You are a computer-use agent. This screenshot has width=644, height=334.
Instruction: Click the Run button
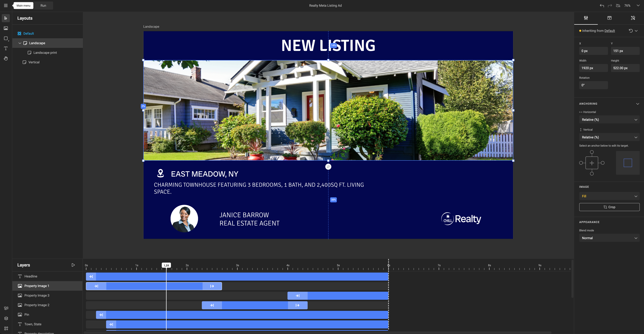(43, 6)
